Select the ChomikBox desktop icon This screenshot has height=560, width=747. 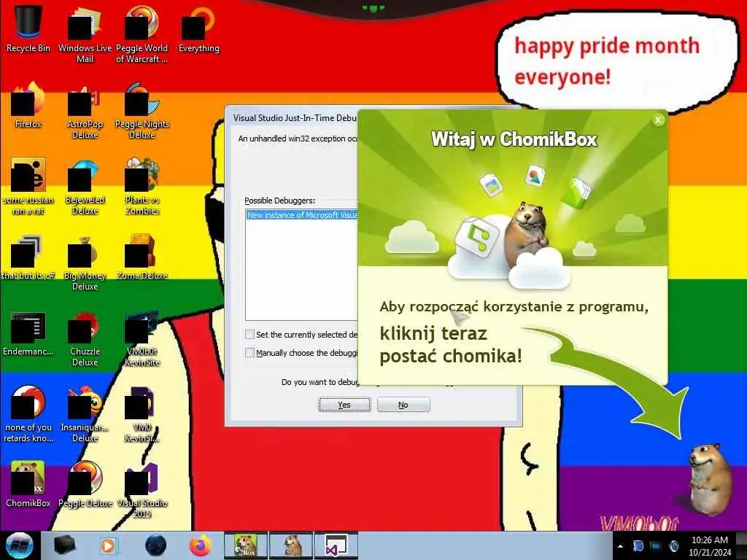28,483
